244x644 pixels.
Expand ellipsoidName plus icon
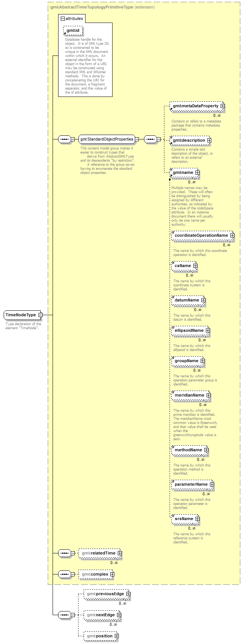(x=208, y=330)
